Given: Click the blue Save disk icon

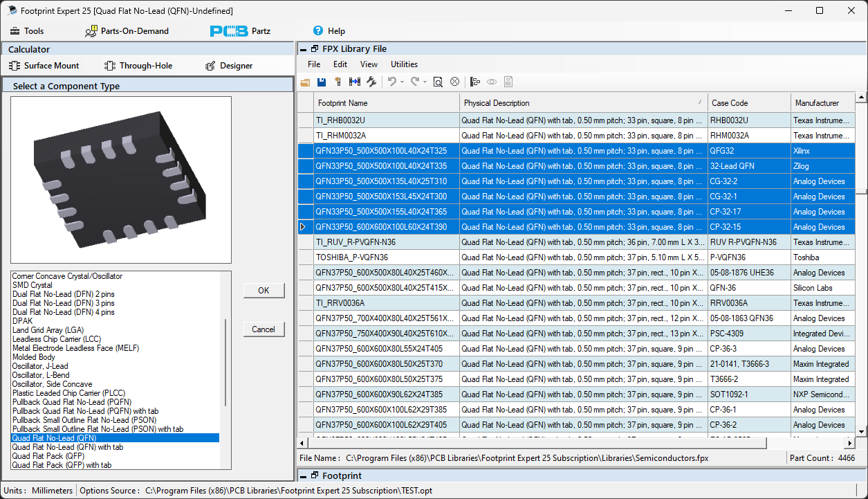Looking at the screenshot, I should click(x=322, y=82).
